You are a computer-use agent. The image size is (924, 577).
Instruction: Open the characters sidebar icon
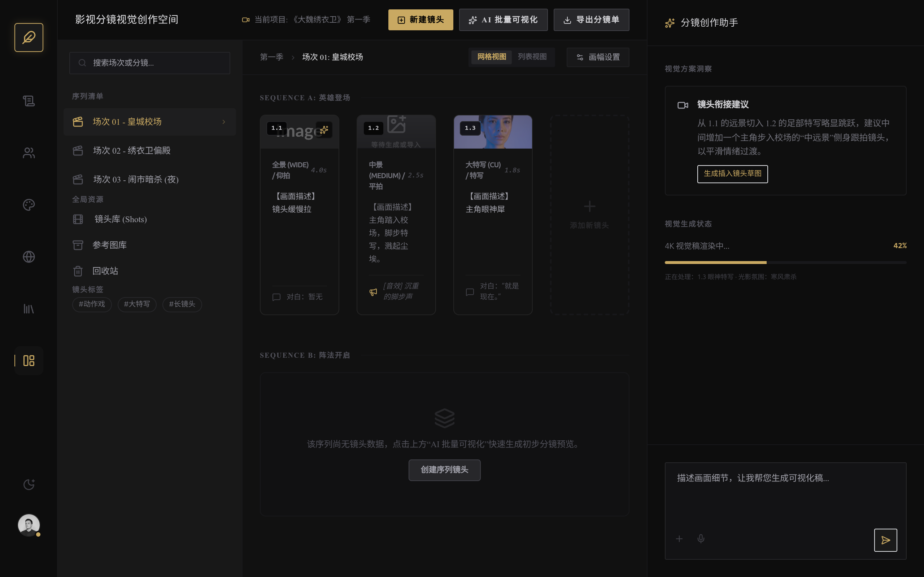tap(29, 153)
